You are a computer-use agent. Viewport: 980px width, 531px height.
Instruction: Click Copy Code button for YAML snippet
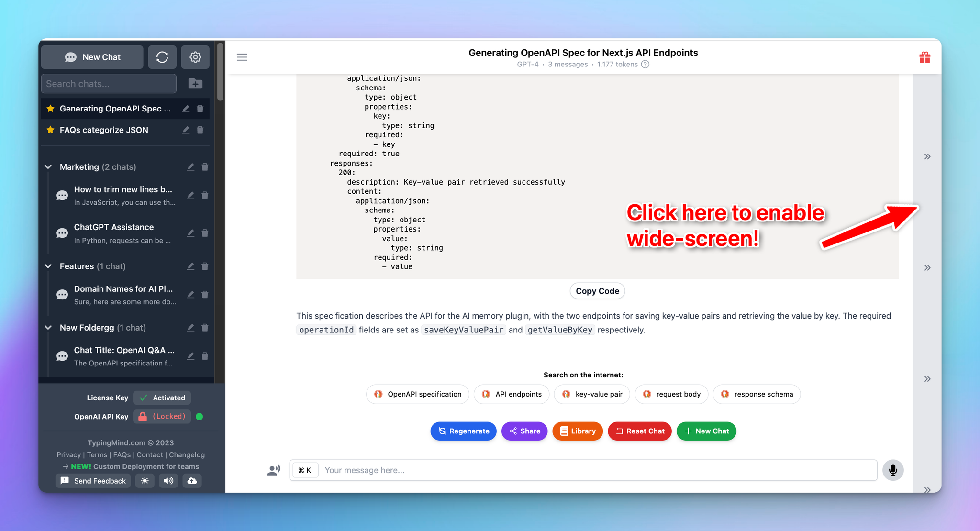(596, 290)
